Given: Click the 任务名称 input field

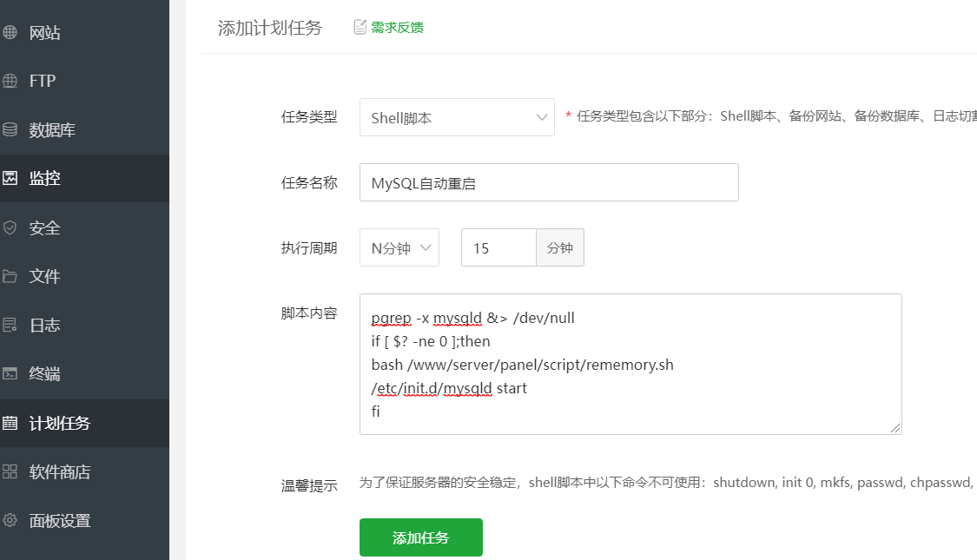Looking at the screenshot, I should tap(549, 182).
